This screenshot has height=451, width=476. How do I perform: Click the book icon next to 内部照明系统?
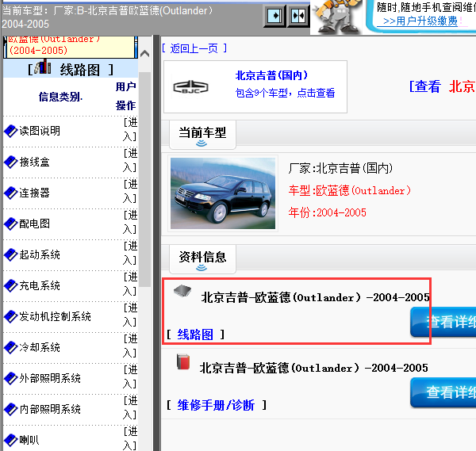tap(11, 410)
